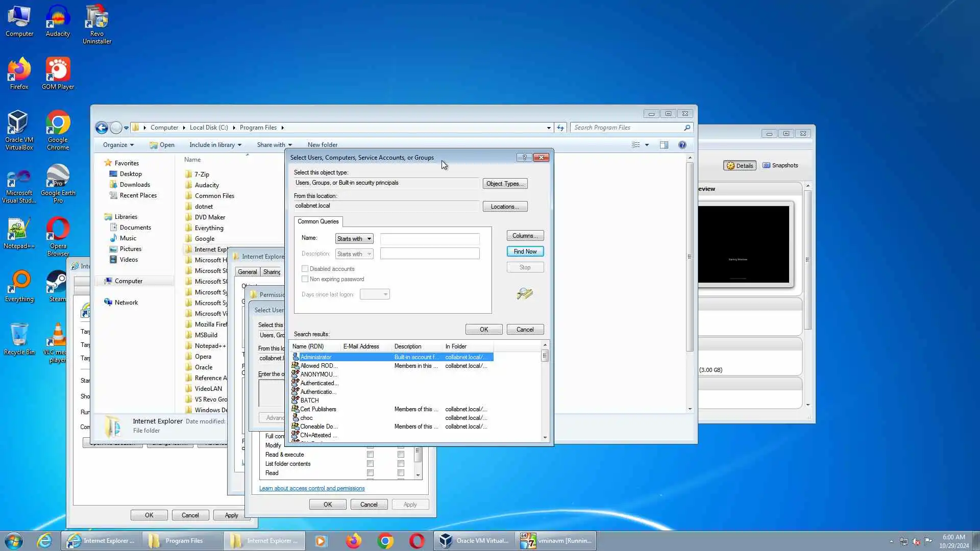This screenshot has width=980, height=551.
Task: Toggle the preview pane icon in Explorer
Action: click(664, 145)
